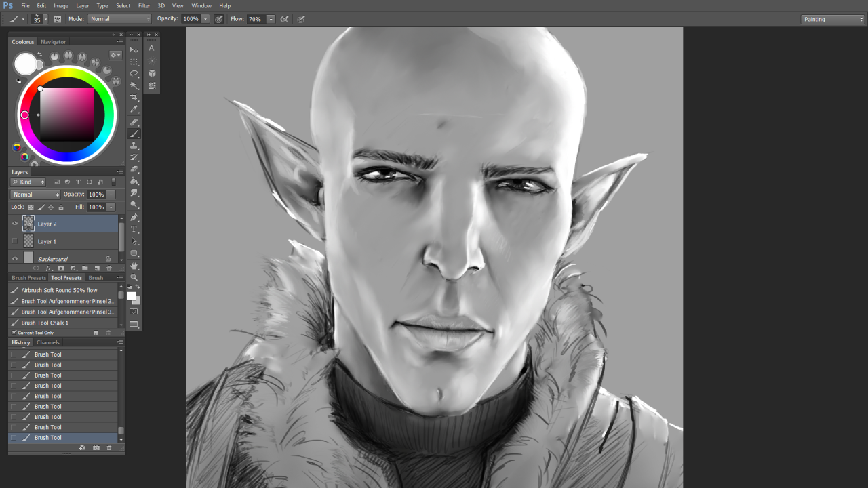This screenshot has width=868, height=488.
Task: Open the 3D panel cube icon
Action: [x=152, y=73]
